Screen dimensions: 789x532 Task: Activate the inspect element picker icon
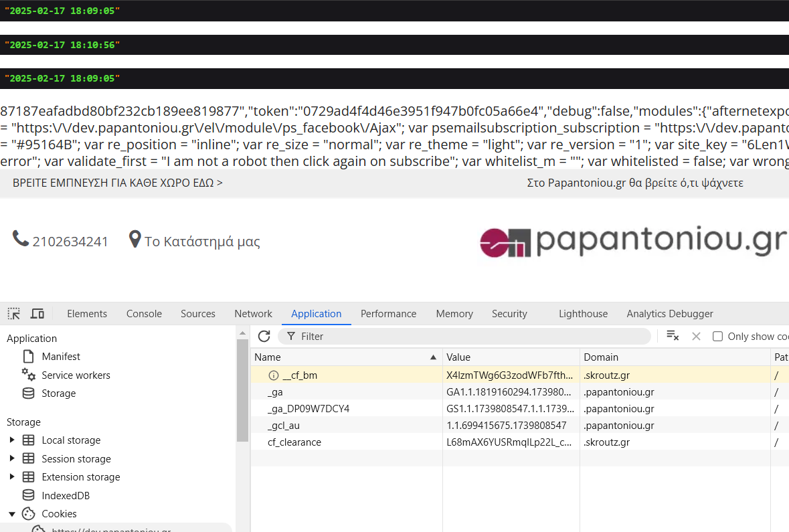13,314
